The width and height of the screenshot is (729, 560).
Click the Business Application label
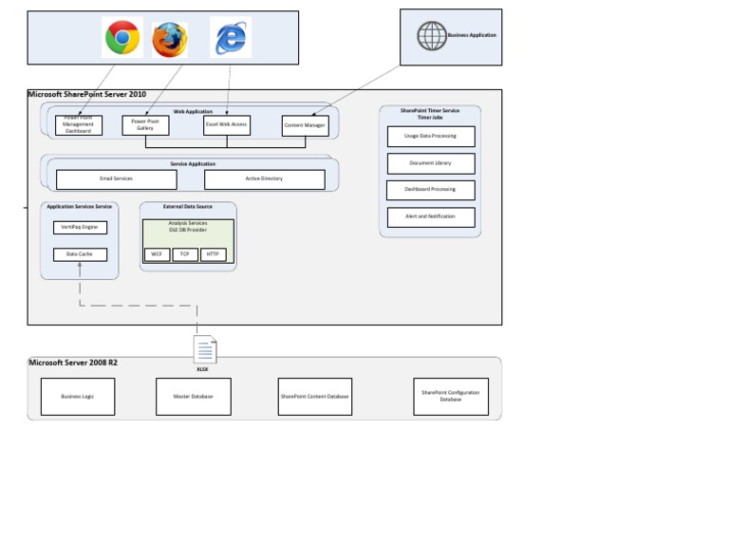click(x=472, y=35)
